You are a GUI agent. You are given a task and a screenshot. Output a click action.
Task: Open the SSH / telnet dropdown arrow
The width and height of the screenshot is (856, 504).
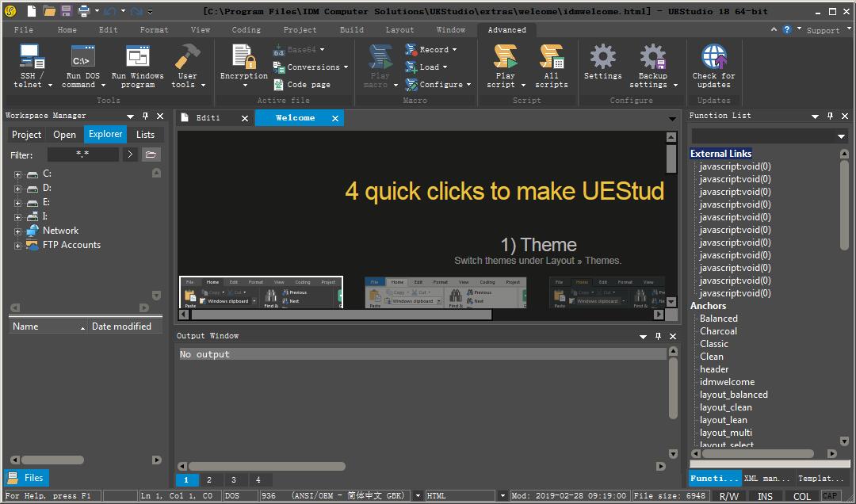tap(50, 85)
